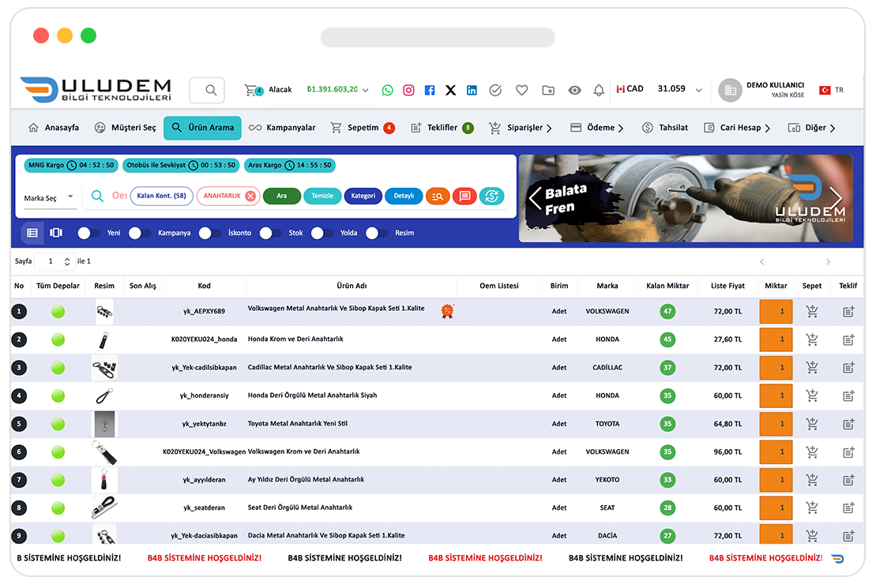
Task: Switch to list view layout icon
Action: (x=32, y=232)
